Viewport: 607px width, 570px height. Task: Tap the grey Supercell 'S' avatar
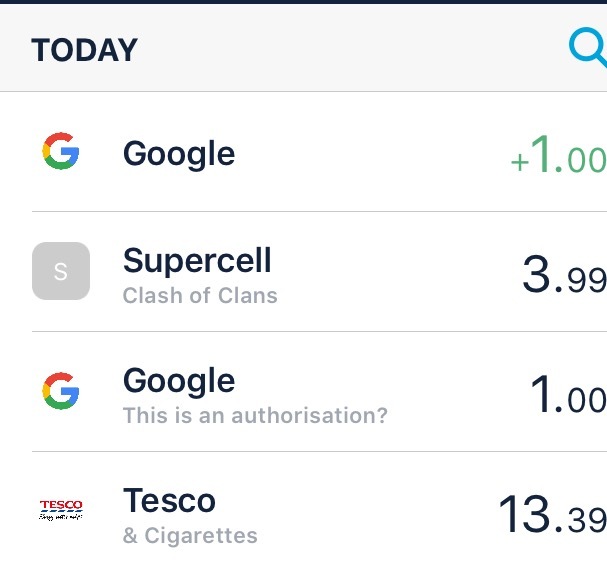(61, 271)
